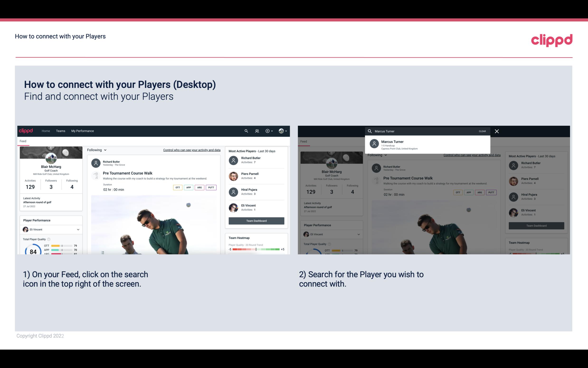Click the Team Dashboard button

[256, 220]
